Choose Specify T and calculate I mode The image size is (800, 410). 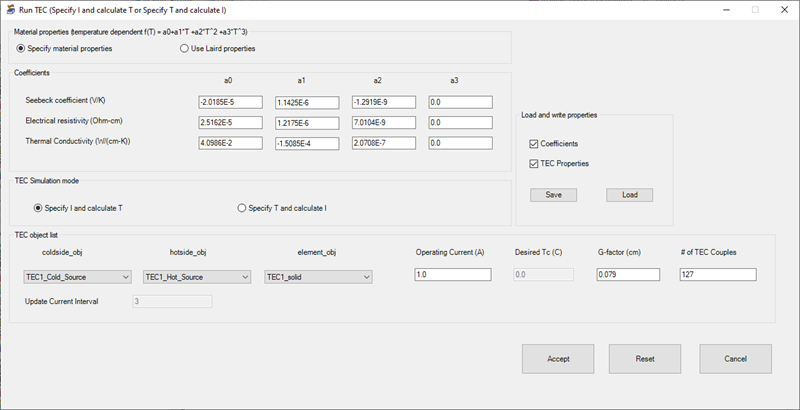coord(241,208)
